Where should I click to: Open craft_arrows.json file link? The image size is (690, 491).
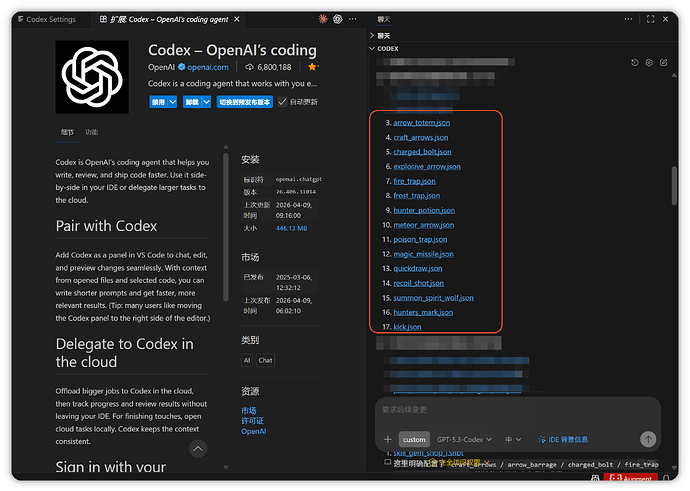click(x=421, y=137)
